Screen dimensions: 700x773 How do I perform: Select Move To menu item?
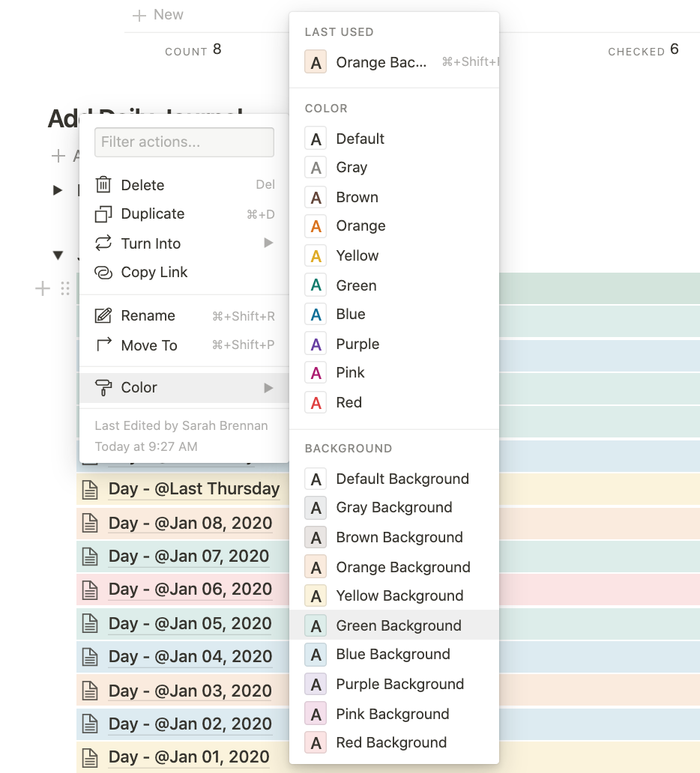(184, 345)
